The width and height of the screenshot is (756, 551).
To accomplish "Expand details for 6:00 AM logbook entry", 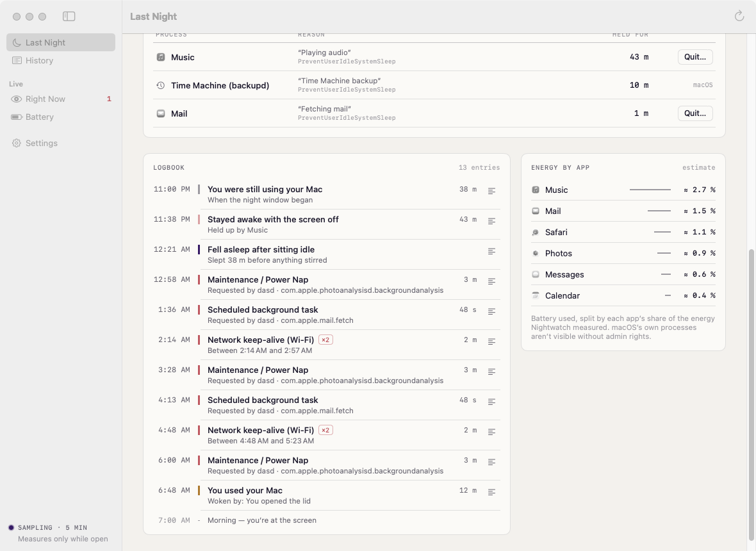I will (491, 462).
